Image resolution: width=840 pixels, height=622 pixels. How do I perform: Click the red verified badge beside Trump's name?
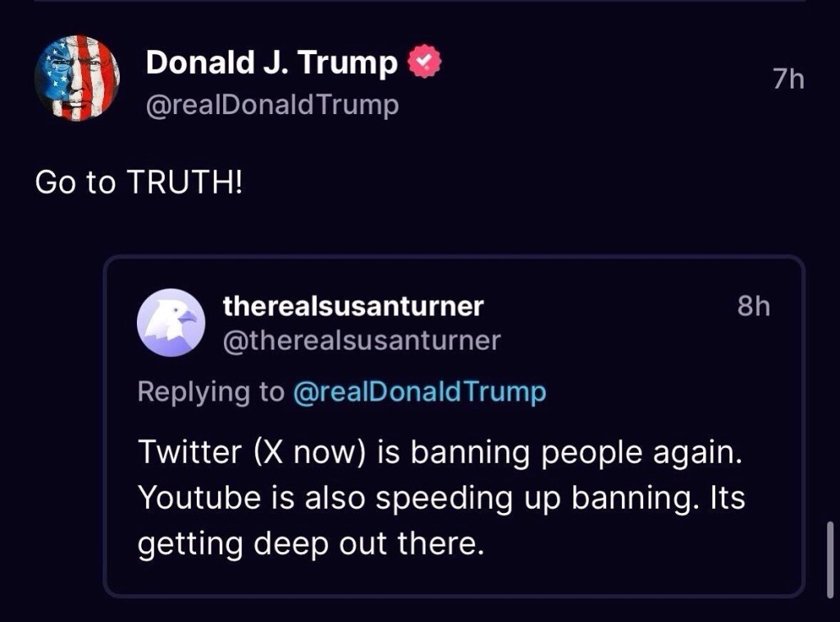click(x=425, y=62)
